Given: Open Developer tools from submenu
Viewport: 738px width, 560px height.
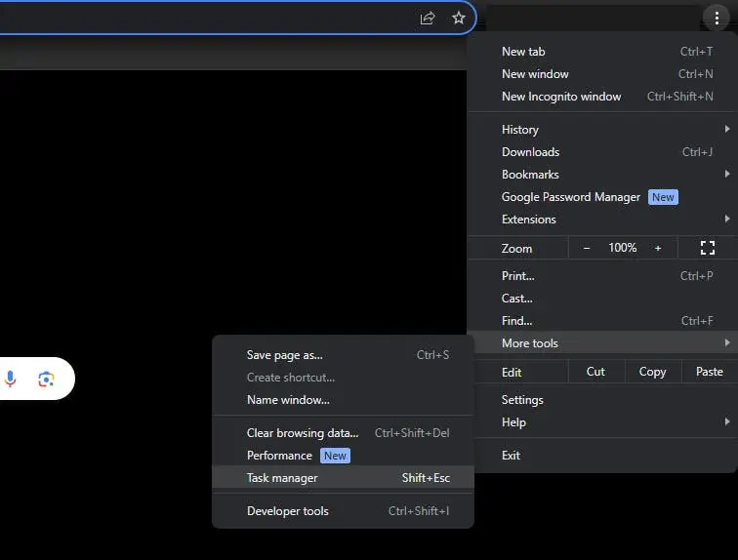Looking at the screenshot, I should point(343,511).
